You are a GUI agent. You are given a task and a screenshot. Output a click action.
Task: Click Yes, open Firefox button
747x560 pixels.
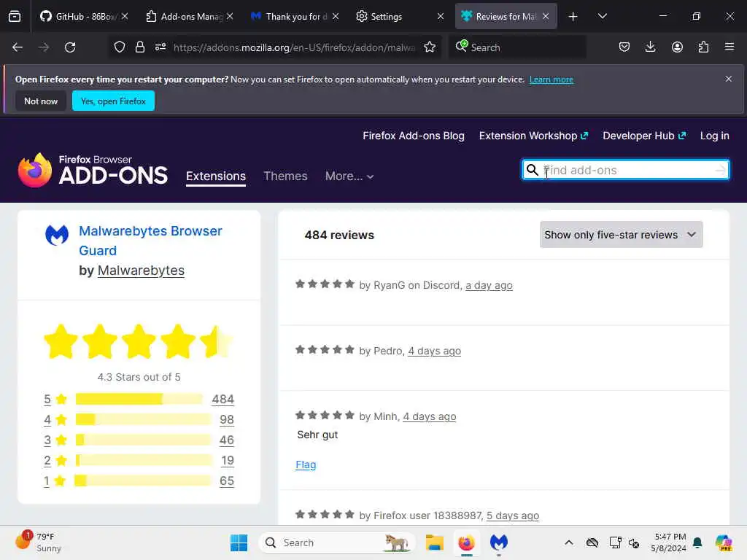click(113, 101)
